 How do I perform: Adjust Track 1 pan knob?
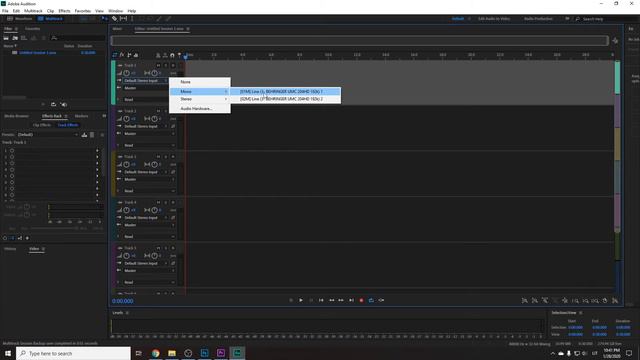(x=154, y=73)
